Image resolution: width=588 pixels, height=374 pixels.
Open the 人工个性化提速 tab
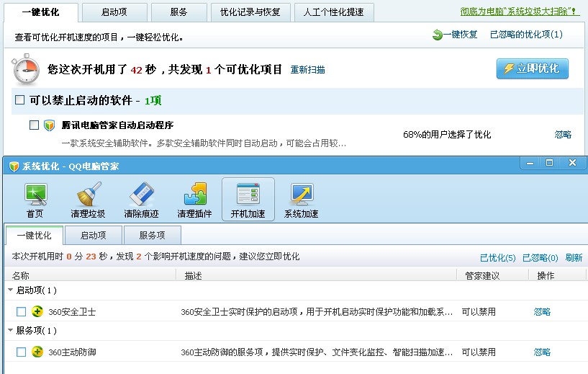(x=334, y=12)
